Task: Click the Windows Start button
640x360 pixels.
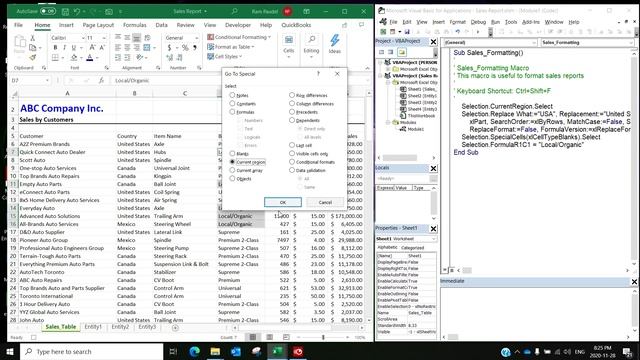Action: point(10,351)
